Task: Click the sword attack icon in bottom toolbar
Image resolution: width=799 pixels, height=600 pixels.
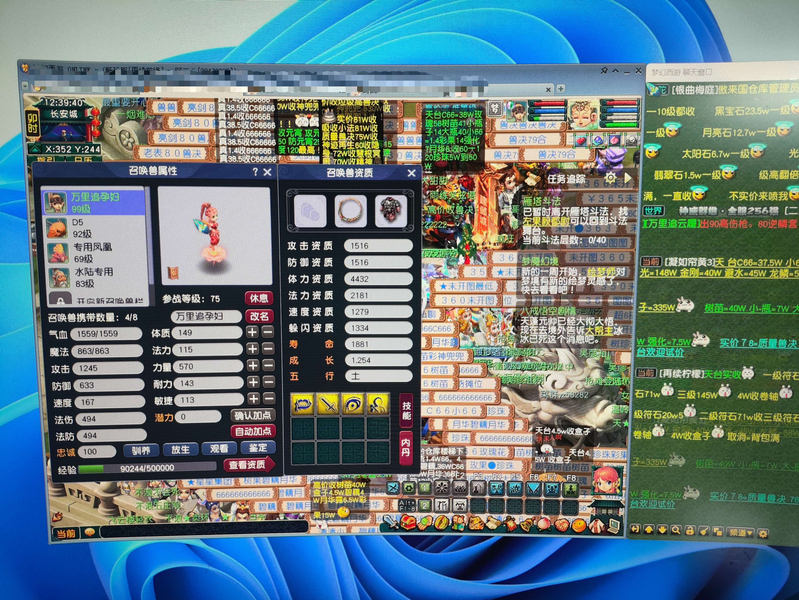Action: [391, 524]
